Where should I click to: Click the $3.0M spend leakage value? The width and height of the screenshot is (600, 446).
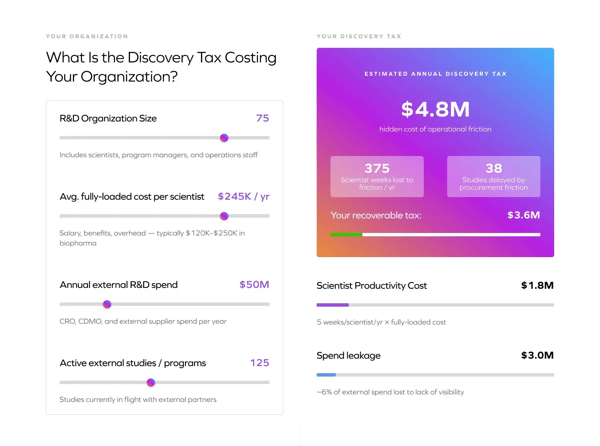coord(537,355)
